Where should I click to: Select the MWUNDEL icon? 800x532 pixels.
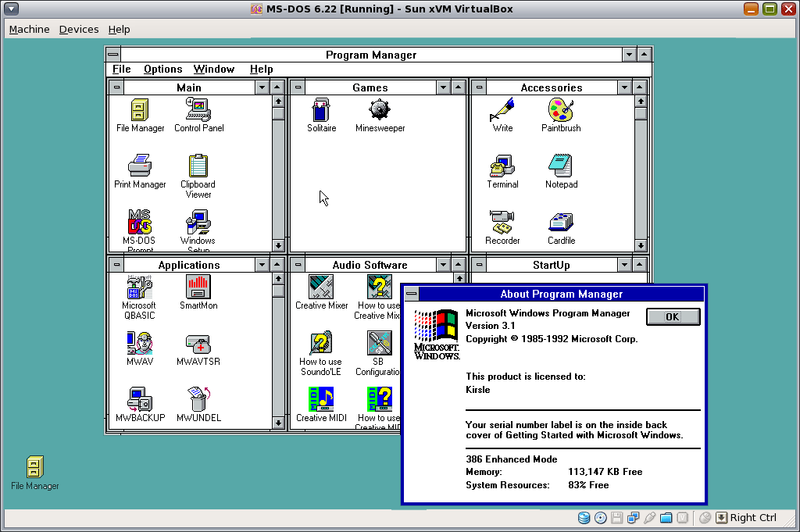[198, 404]
